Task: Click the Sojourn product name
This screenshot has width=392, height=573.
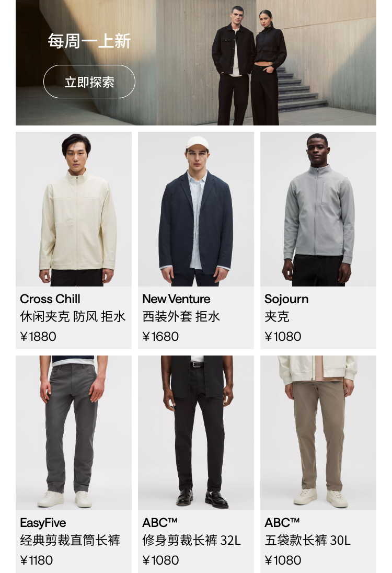Action: click(x=286, y=299)
